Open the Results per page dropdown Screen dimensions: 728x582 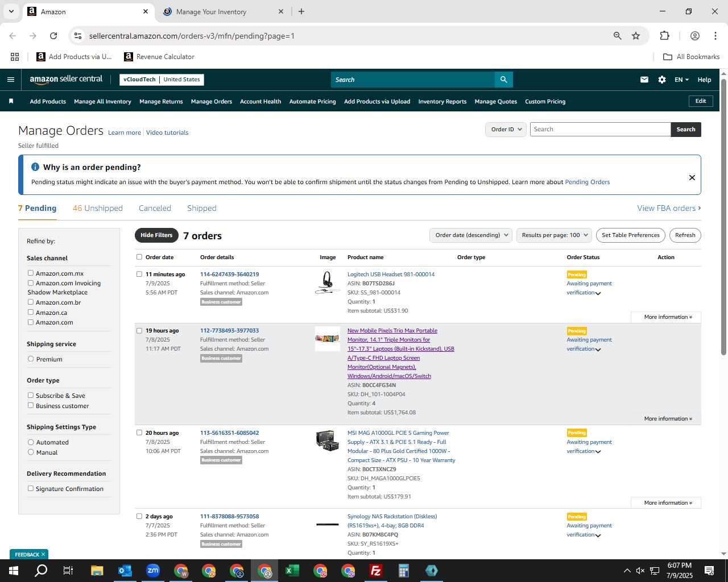(x=554, y=235)
